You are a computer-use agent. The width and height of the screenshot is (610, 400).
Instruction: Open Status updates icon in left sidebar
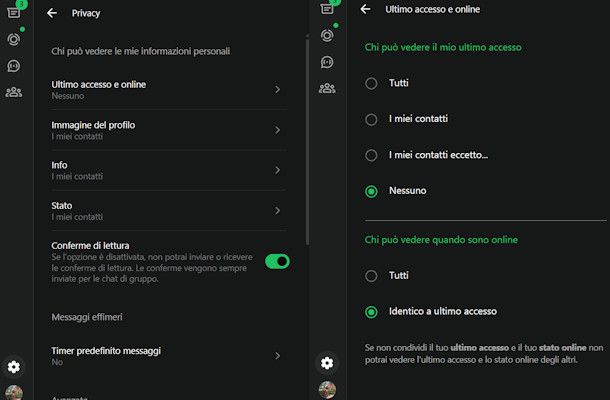click(14, 39)
